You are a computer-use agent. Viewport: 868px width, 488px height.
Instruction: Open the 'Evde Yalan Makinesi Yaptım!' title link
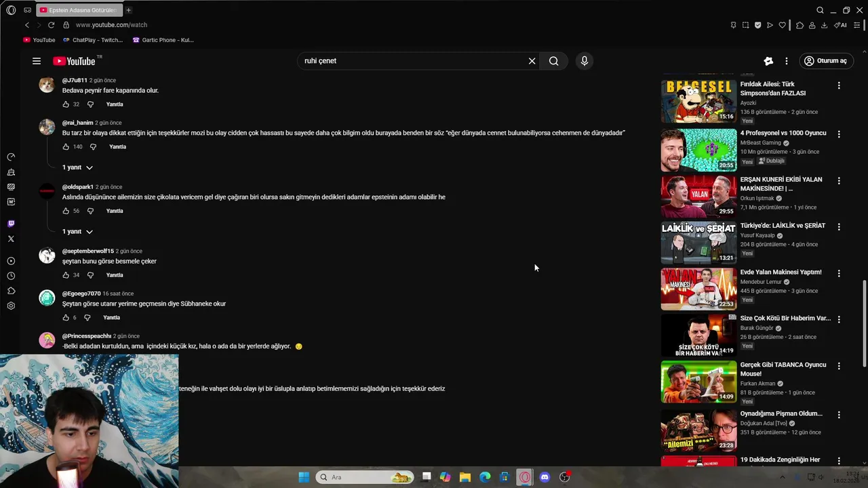pyautogui.click(x=781, y=272)
